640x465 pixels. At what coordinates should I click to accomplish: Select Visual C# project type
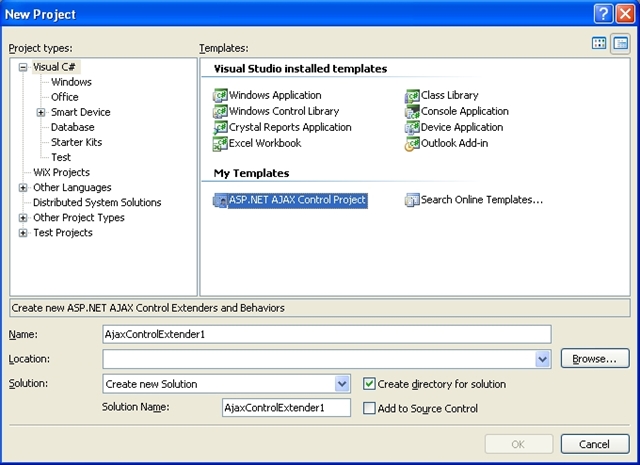[x=55, y=67]
